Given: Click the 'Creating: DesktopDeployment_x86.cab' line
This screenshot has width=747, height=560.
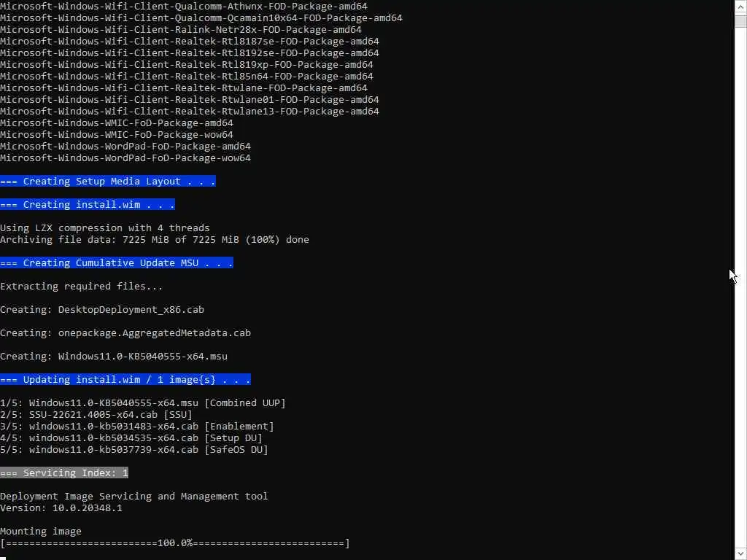Looking at the screenshot, I should tap(102, 309).
